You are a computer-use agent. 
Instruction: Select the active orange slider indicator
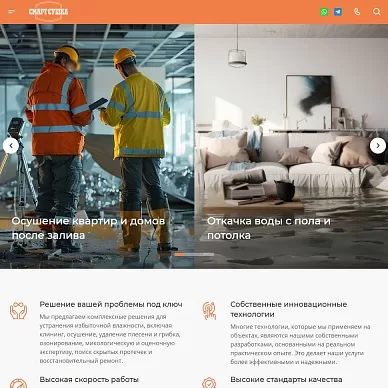179,254
